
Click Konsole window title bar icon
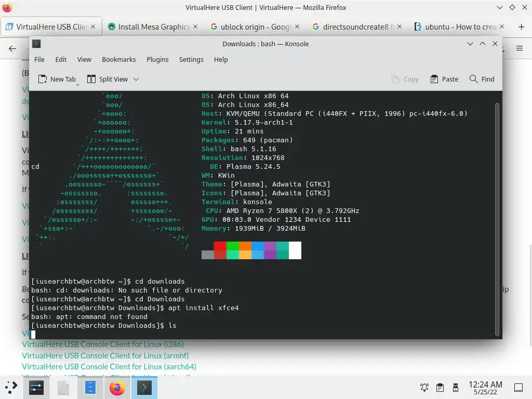pyautogui.click(x=36, y=44)
